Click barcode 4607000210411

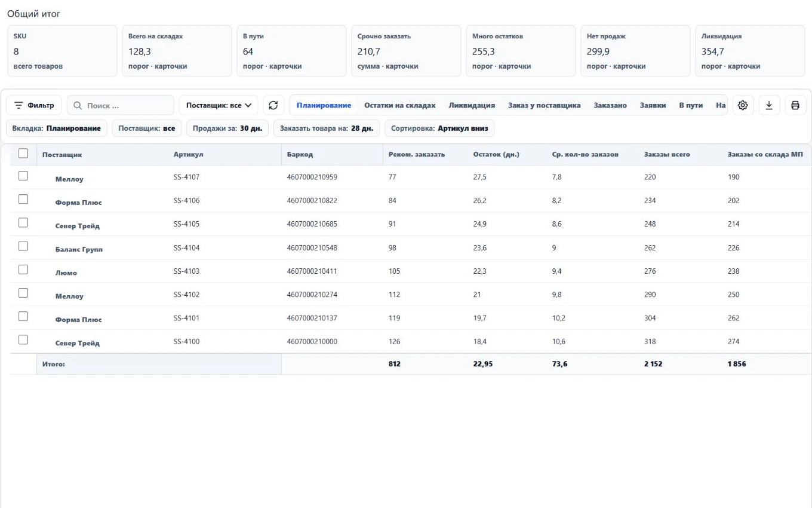(x=312, y=271)
